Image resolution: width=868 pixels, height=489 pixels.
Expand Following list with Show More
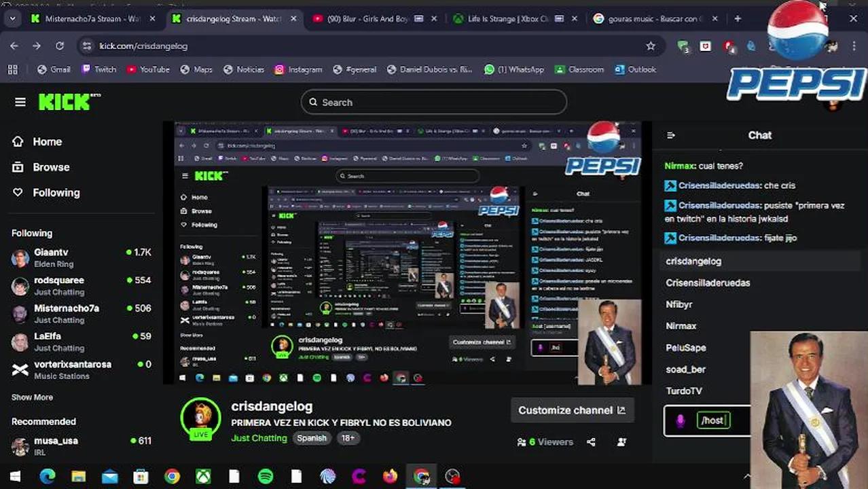click(32, 397)
